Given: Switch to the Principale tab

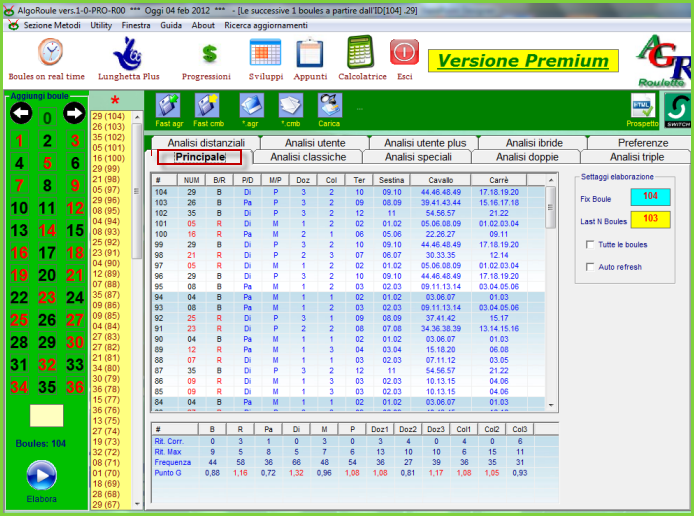Looking at the screenshot, I should pyautogui.click(x=200, y=157).
